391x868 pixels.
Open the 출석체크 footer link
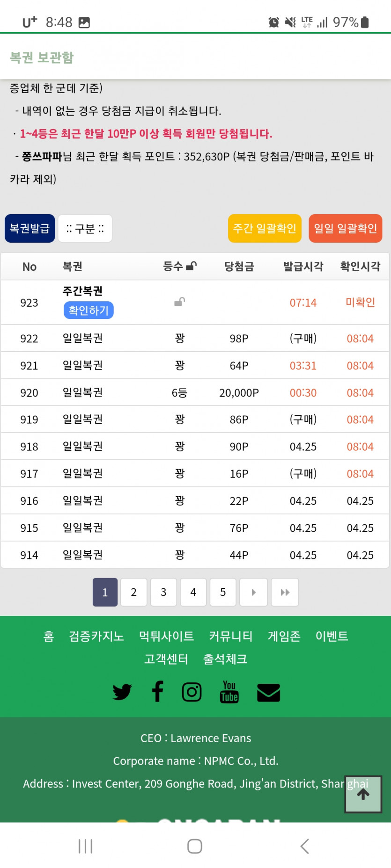click(x=225, y=659)
